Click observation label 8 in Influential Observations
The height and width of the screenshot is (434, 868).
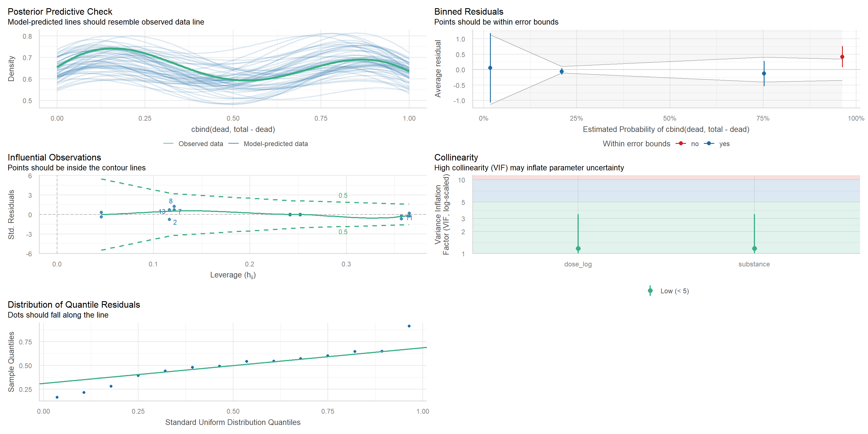170,201
